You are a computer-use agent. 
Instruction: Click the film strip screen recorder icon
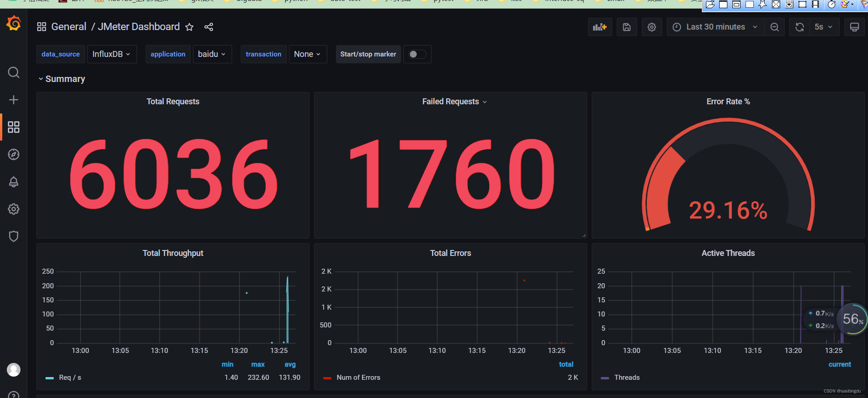tap(816, 5)
